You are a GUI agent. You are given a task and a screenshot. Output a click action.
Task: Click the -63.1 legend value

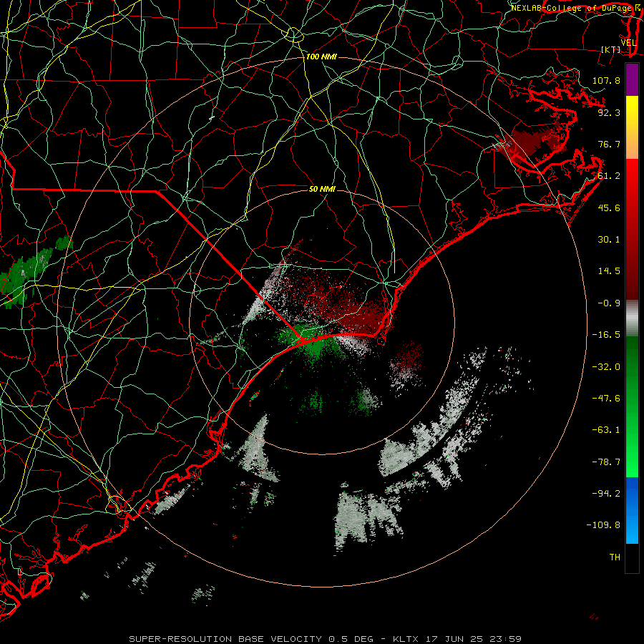point(606,430)
